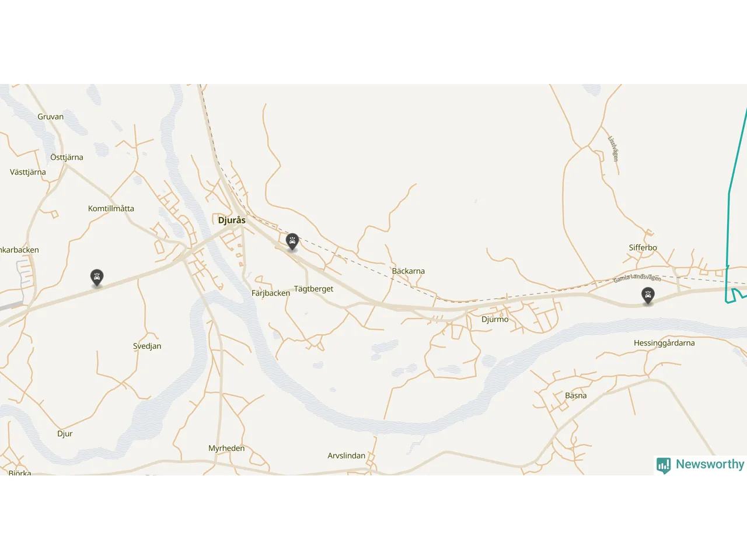Screen dimensions: 747x560
Task: Click the Djurmo place label
Action: (x=495, y=319)
